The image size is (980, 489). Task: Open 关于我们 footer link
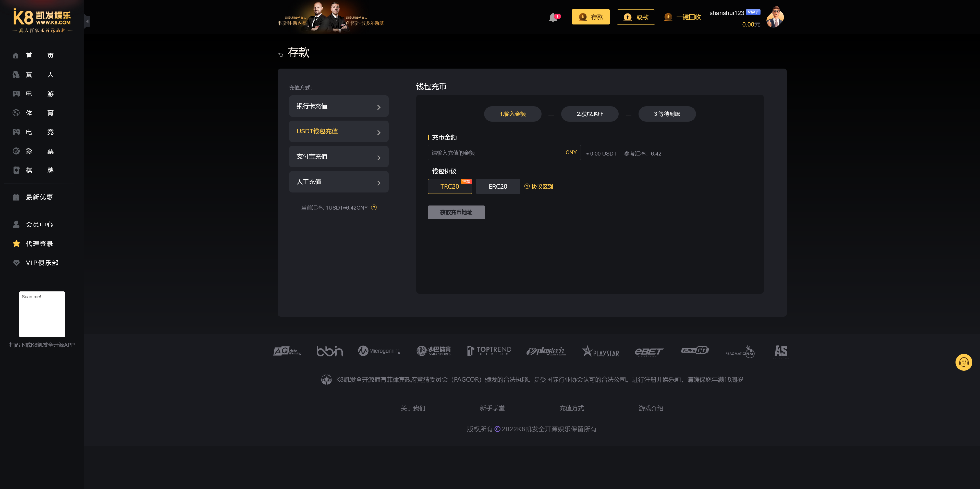pos(413,408)
